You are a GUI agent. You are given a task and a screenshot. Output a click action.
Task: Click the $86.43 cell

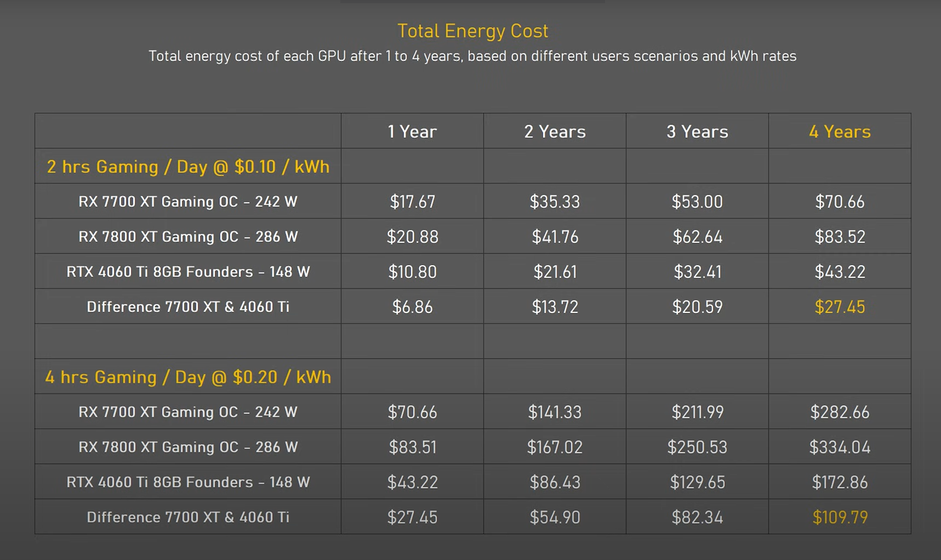[x=555, y=482]
